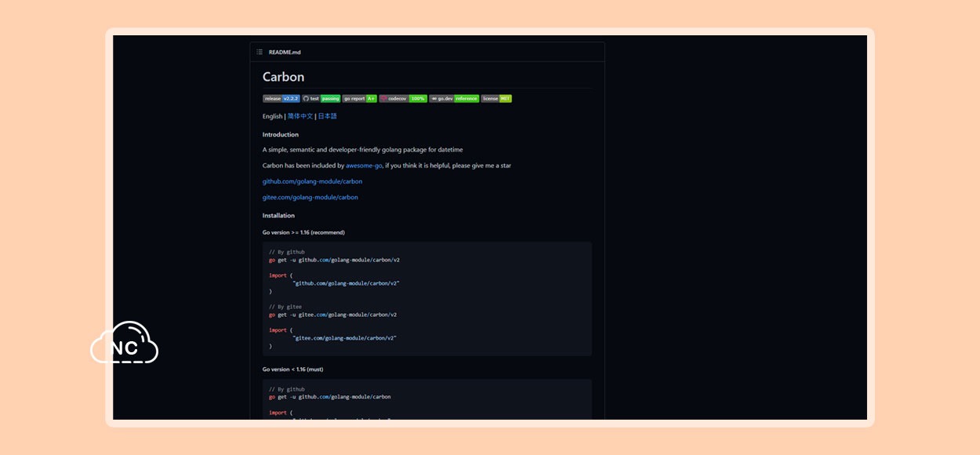Click the '// By gitee' comment line
The image size is (980, 455).
point(285,307)
